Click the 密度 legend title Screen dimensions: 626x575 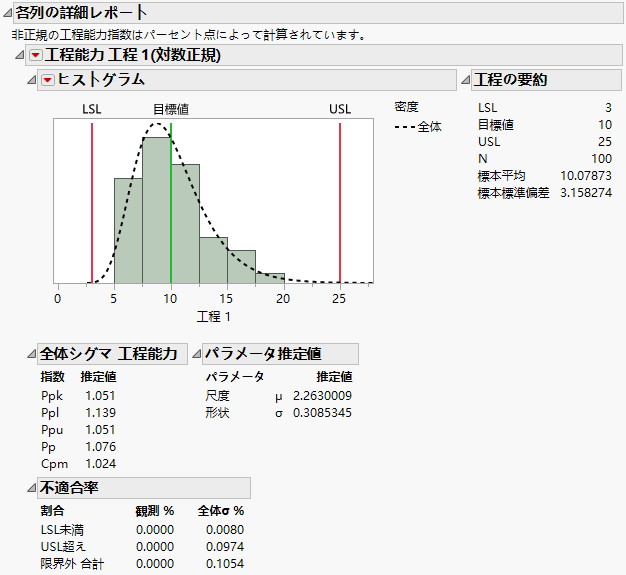(x=406, y=107)
